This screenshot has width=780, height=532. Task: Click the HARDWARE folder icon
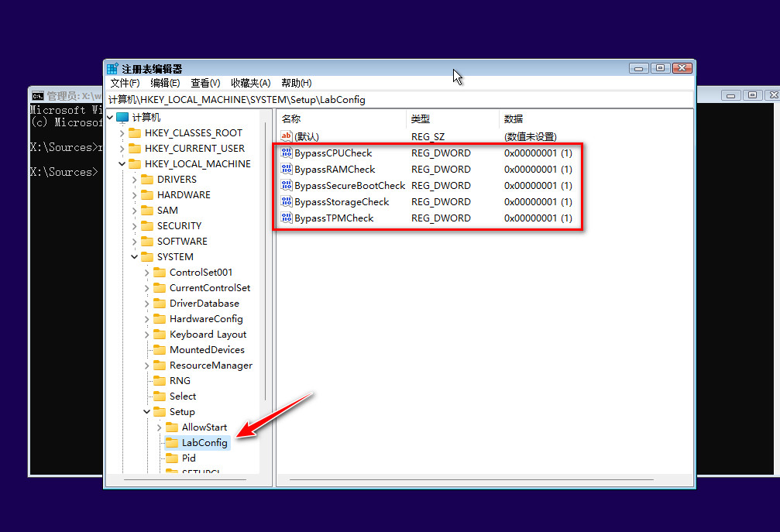point(147,194)
